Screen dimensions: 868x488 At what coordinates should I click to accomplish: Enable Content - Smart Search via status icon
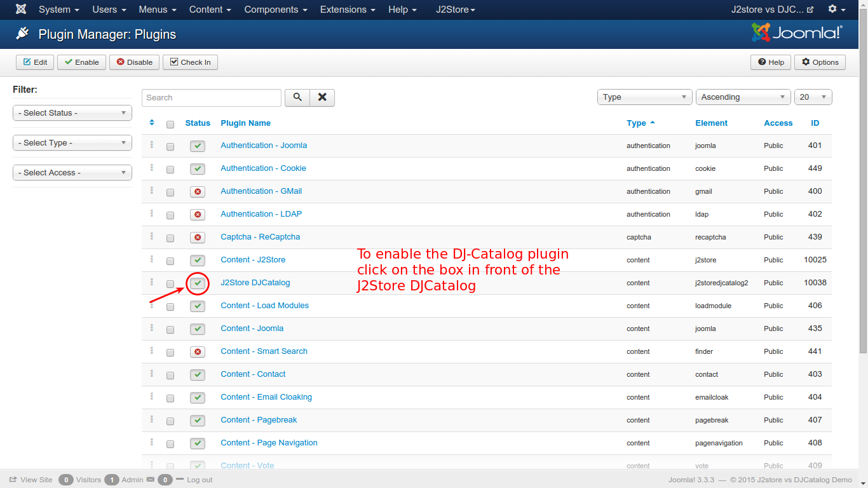pyautogui.click(x=198, y=352)
